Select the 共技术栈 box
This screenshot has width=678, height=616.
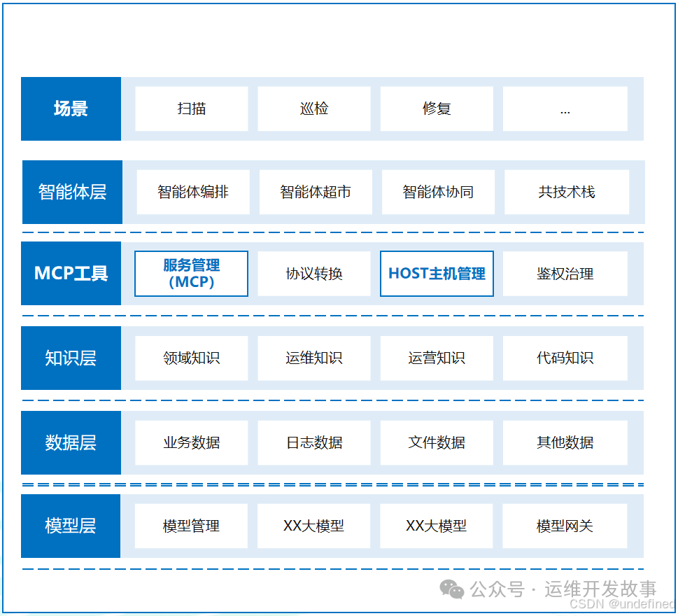(x=567, y=192)
